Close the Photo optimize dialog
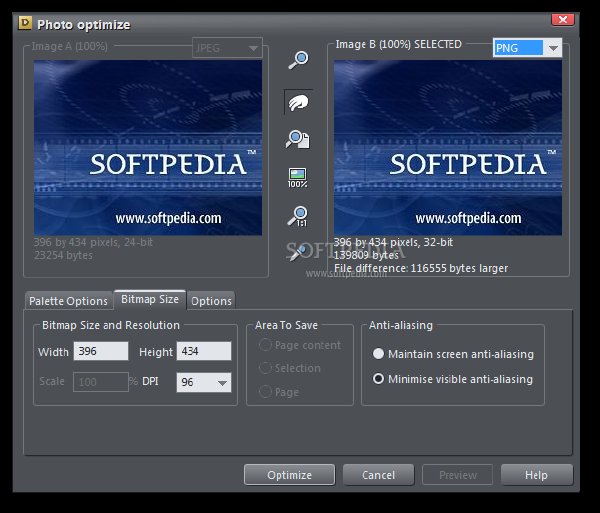This screenshot has width=600, height=513. [562, 20]
